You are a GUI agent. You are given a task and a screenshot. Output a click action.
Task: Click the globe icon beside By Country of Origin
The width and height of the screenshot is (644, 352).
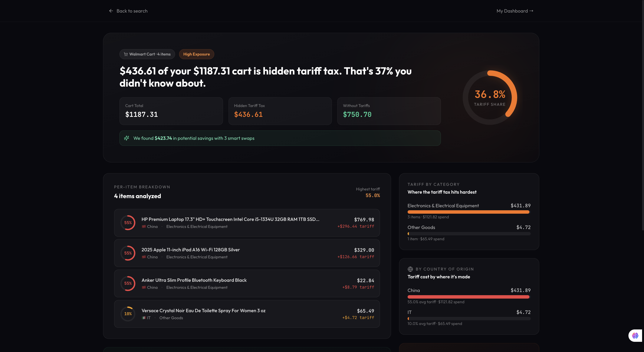(x=410, y=269)
